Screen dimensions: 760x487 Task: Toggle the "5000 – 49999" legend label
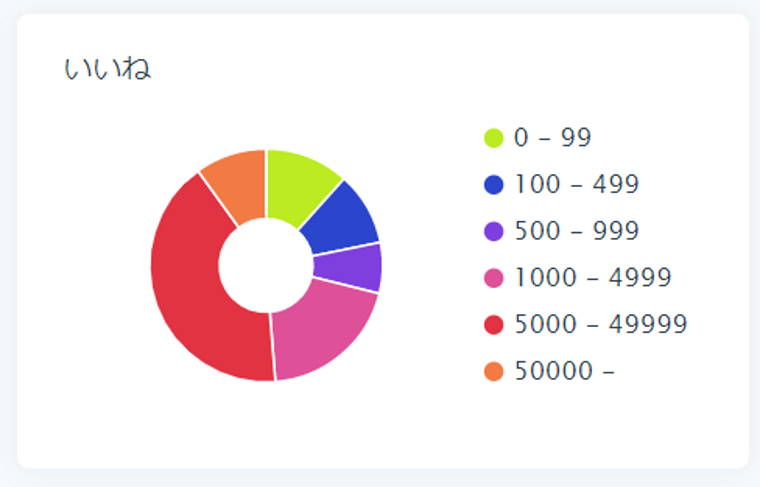[x=600, y=325]
